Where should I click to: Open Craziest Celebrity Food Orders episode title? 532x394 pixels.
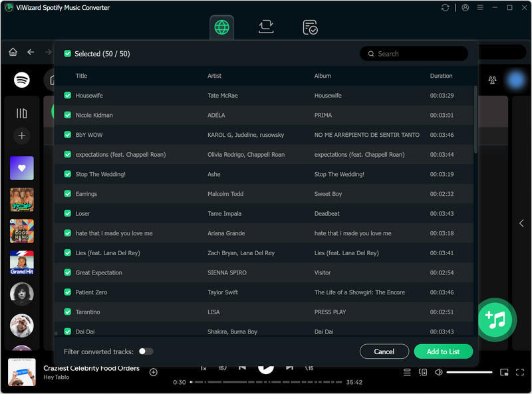click(91, 368)
